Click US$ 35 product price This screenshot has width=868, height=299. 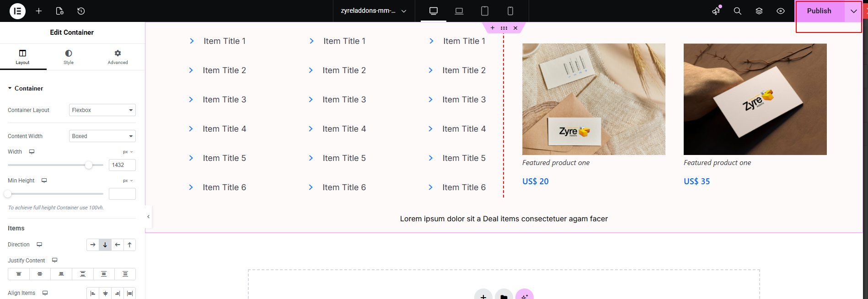(697, 182)
